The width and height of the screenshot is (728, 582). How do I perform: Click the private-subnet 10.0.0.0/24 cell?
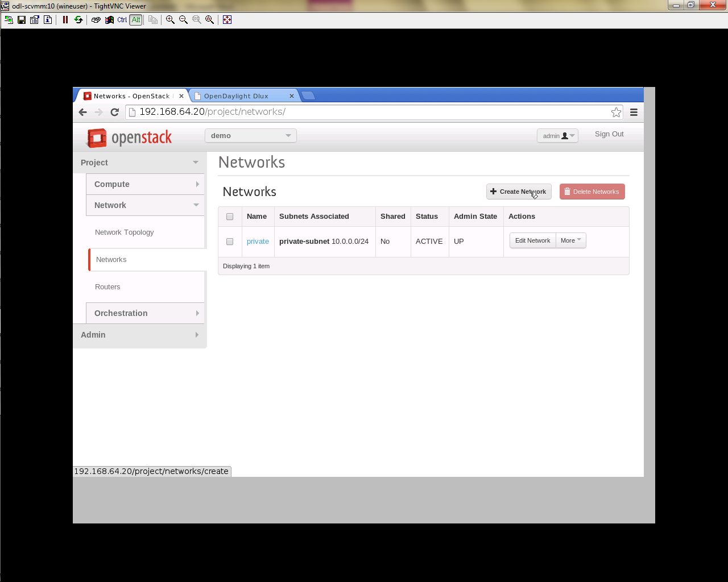pyautogui.click(x=324, y=242)
